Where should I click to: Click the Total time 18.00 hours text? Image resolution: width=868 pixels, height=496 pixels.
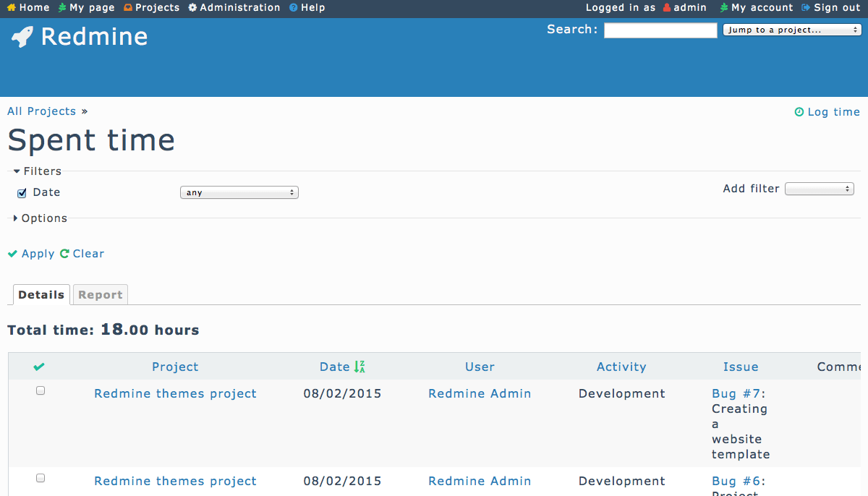click(x=103, y=330)
